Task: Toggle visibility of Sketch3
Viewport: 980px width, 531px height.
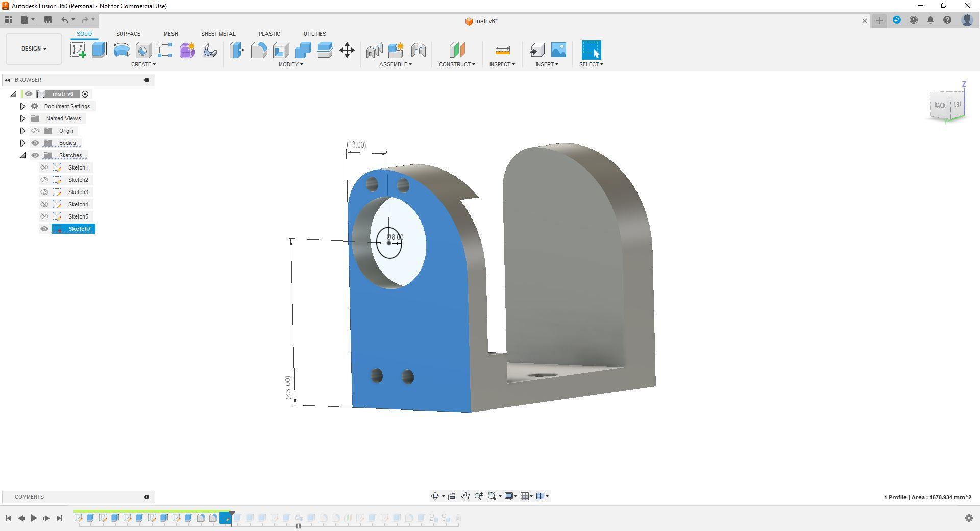Action: [44, 192]
